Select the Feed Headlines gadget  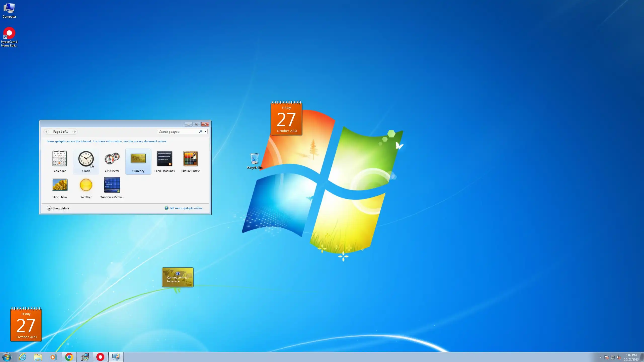tap(164, 159)
